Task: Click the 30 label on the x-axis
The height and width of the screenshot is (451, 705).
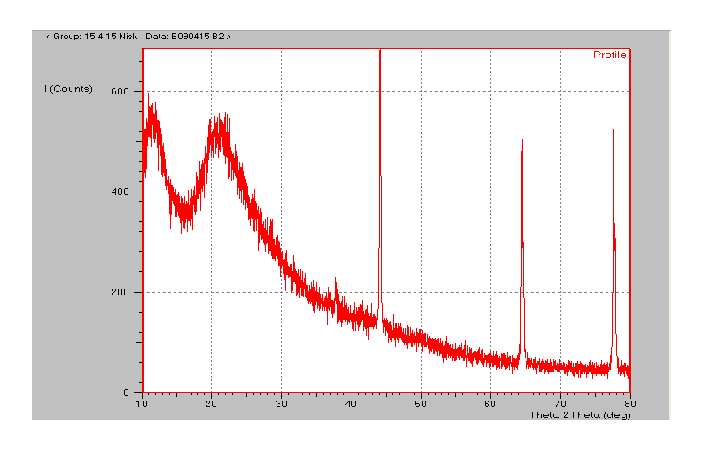Action: pyautogui.click(x=282, y=404)
